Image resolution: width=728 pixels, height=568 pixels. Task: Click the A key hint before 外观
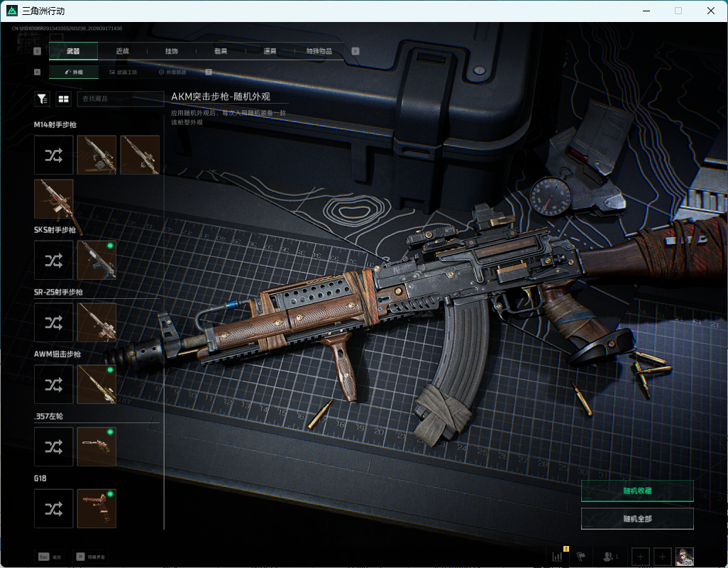38,72
